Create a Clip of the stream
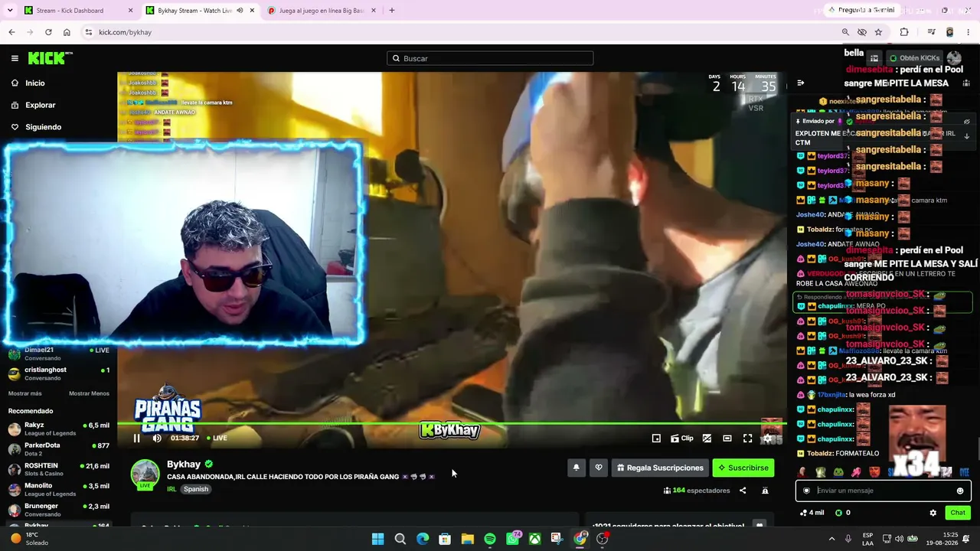Image resolution: width=980 pixels, height=551 pixels. [681, 439]
